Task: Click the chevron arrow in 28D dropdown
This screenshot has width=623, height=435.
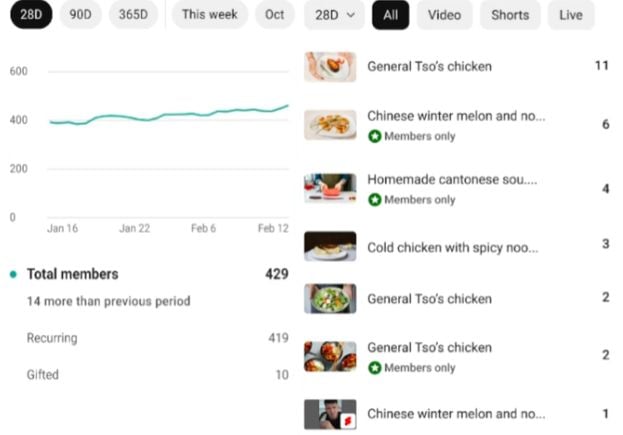Action: coord(350,15)
